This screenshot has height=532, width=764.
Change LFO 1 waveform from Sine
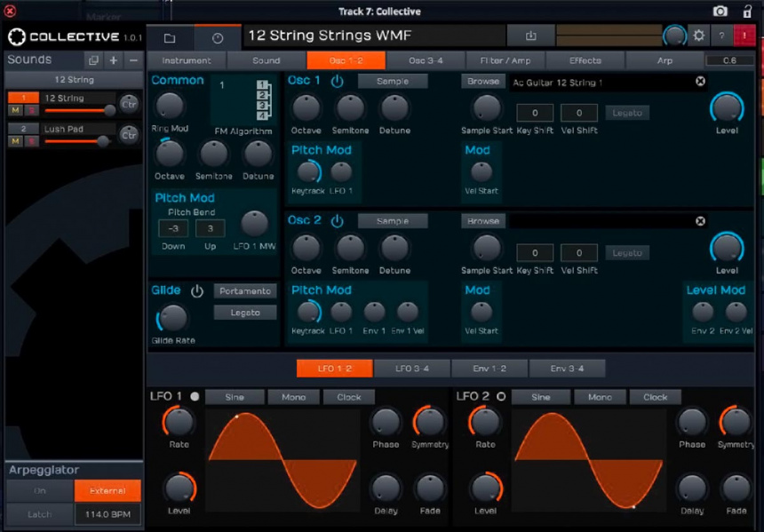click(x=234, y=397)
